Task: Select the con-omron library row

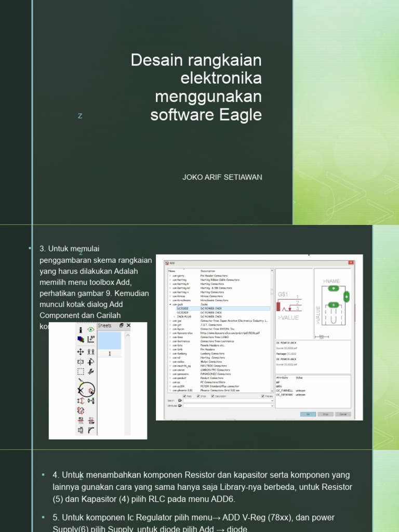Action: (220, 370)
